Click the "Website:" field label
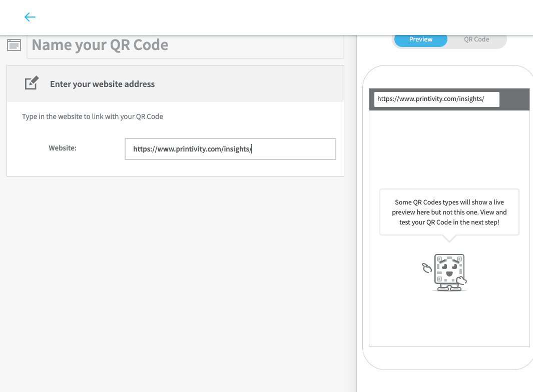 pyautogui.click(x=63, y=148)
